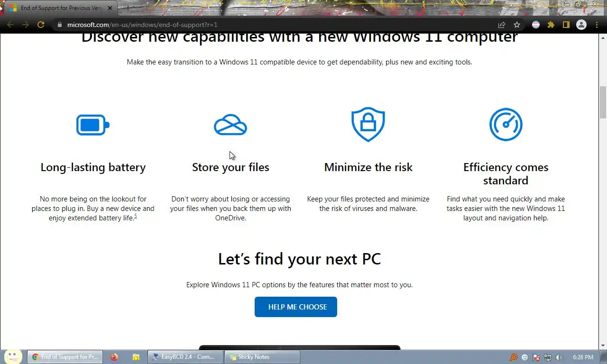Image resolution: width=607 pixels, height=364 pixels.
Task: Switch to Chrome End of Support taskbar button
Action: (x=65, y=357)
